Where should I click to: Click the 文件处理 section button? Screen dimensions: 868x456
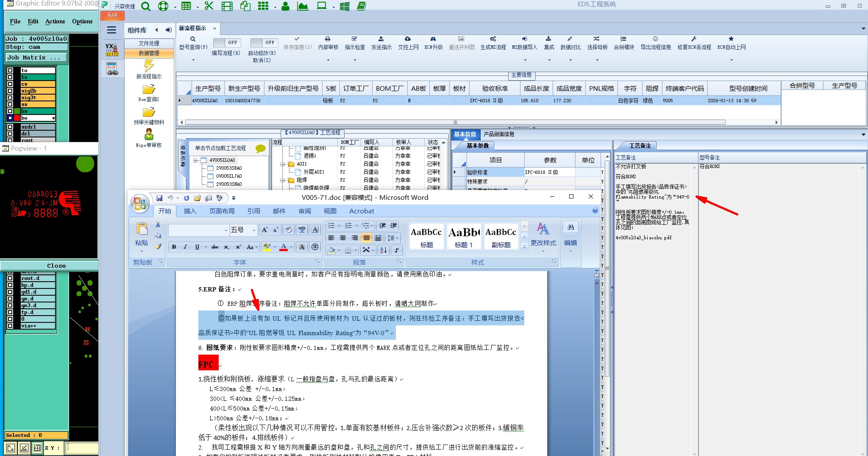click(x=149, y=43)
